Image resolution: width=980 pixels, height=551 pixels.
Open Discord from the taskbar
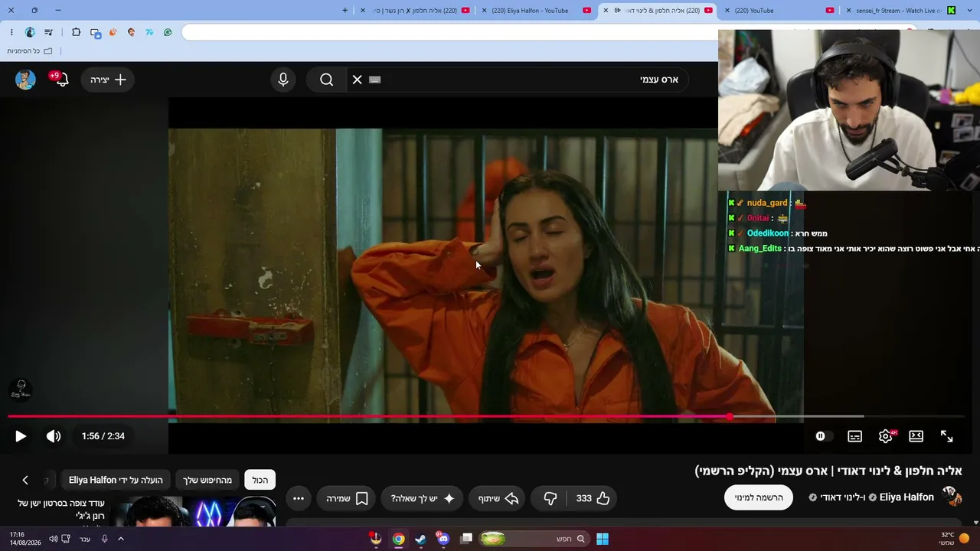(x=443, y=539)
